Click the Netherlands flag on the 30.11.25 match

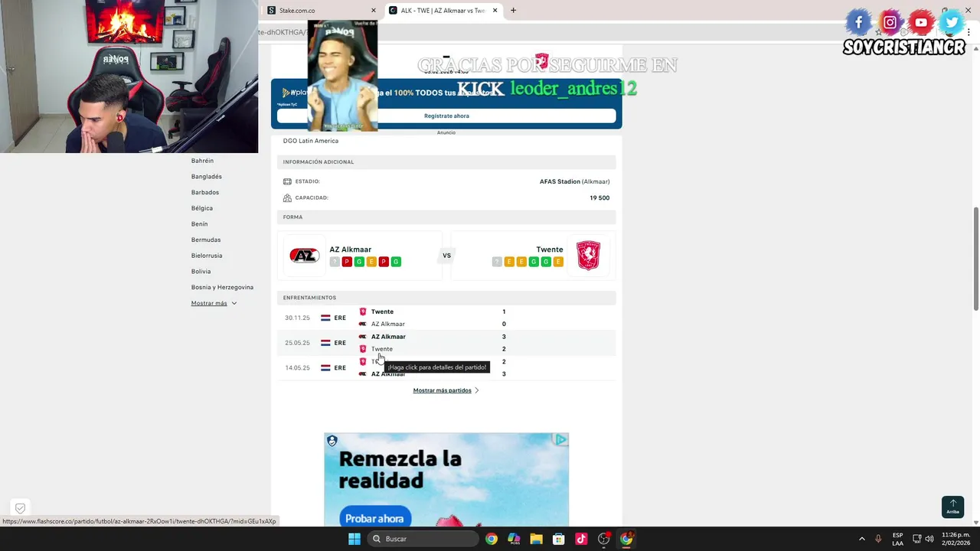325,318
